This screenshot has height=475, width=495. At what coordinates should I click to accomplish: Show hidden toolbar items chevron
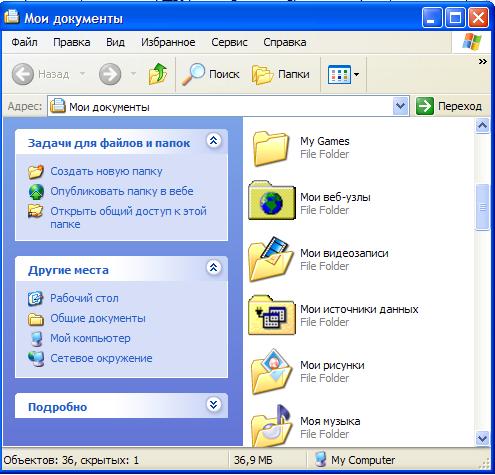point(483,61)
